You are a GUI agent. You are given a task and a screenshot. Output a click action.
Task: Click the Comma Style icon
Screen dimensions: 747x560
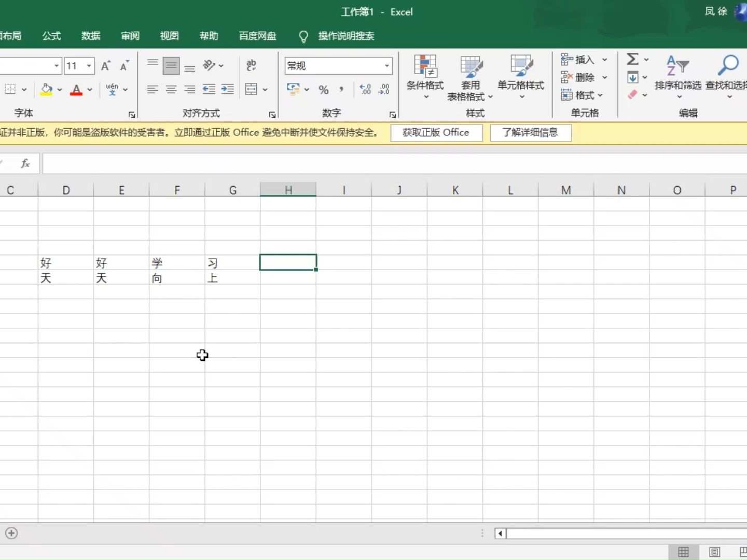click(x=341, y=89)
